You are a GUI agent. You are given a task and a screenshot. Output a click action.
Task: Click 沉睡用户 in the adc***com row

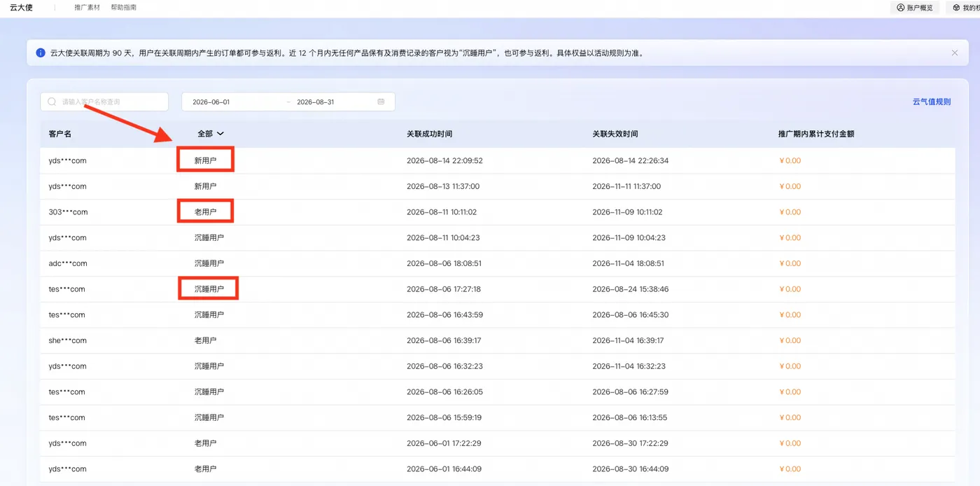coord(209,263)
